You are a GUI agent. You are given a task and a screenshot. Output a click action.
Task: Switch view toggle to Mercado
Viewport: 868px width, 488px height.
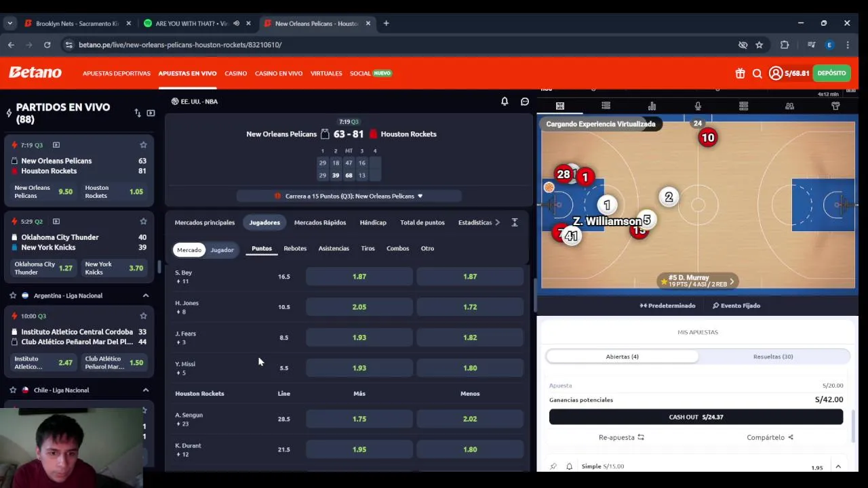[189, 250]
